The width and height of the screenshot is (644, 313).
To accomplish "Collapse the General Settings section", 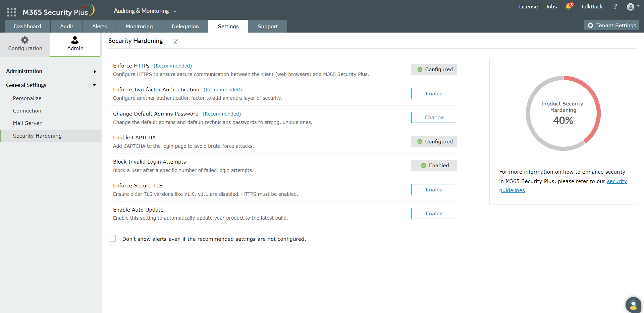I will (51, 85).
